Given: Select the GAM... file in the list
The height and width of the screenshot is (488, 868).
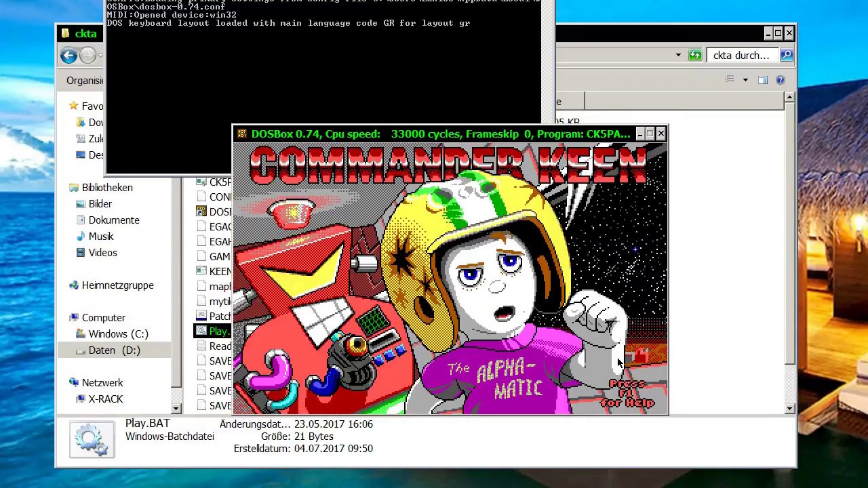Looking at the screenshot, I should tap(213, 256).
